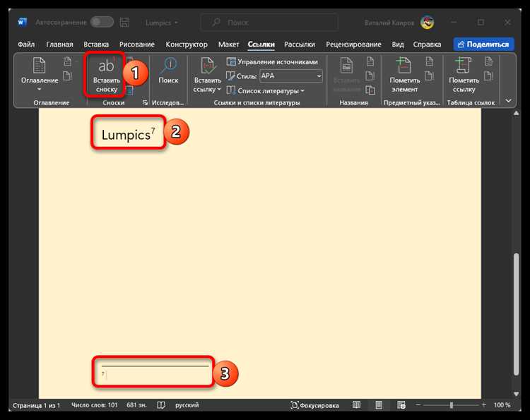530x420 pixels.
Task: Click the dimmed Вставить название caption button
Action: 346,75
